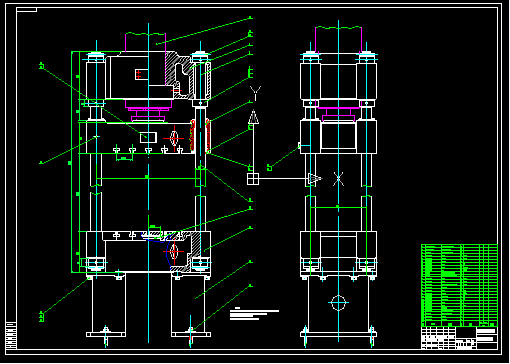
Task: Select the crosshair circle on right view base
Action: [338, 303]
